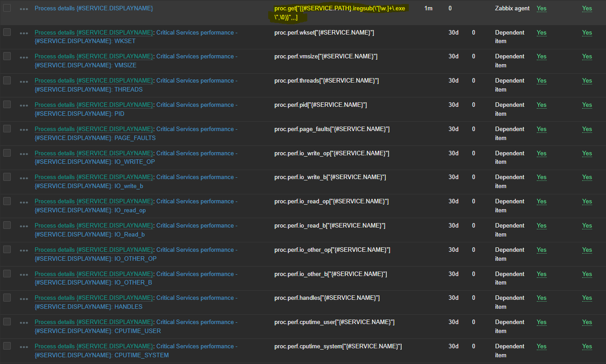Follow the master item link in the HANDLES row
The height and width of the screenshot is (364, 606).
tap(94, 298)
